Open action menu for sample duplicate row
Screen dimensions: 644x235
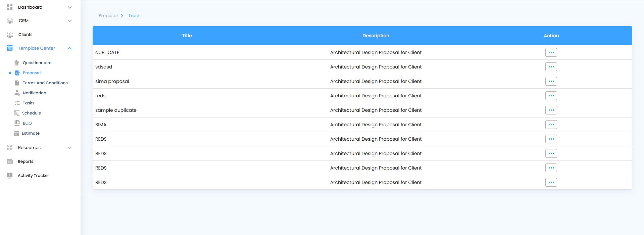pos(551,110)
